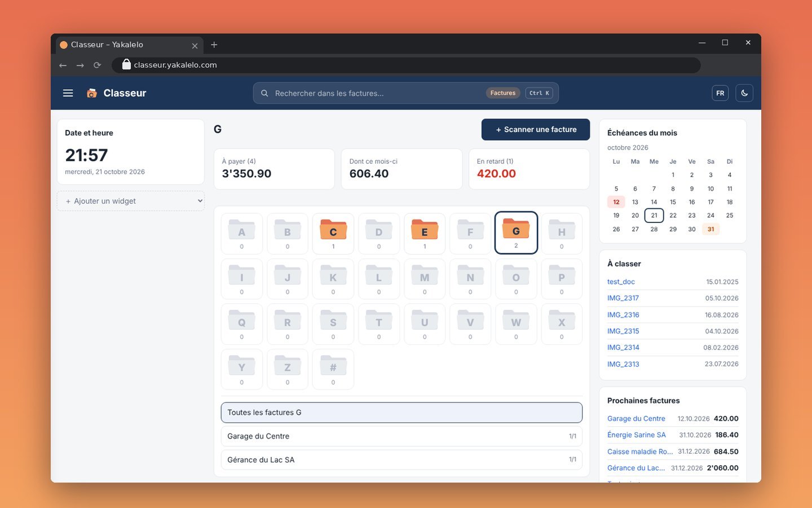Select today October 21 in calendar
This screenshot has height=508, width=812.
pos(654,216)
